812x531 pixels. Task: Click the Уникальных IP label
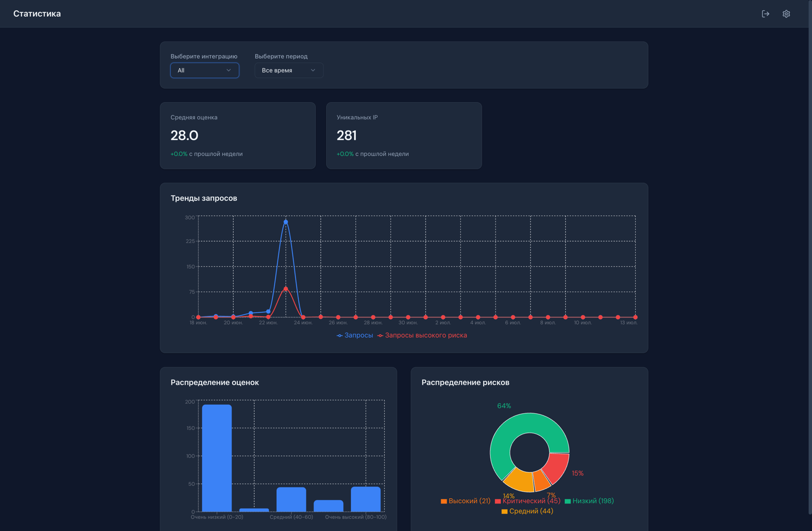point(357,117)
